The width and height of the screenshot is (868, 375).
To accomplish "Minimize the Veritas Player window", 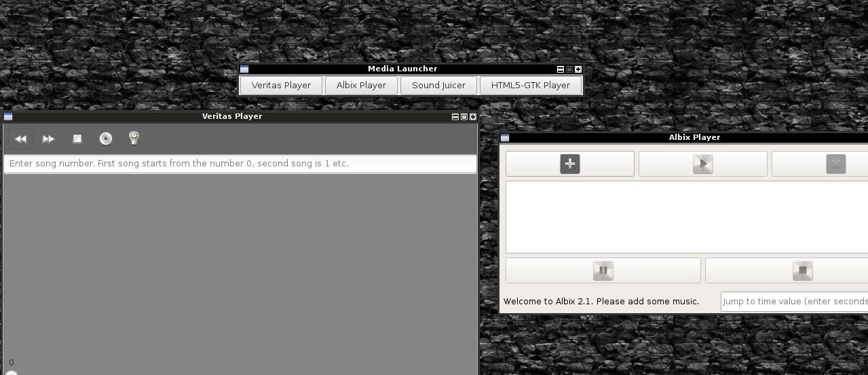I will click(455, 117).
